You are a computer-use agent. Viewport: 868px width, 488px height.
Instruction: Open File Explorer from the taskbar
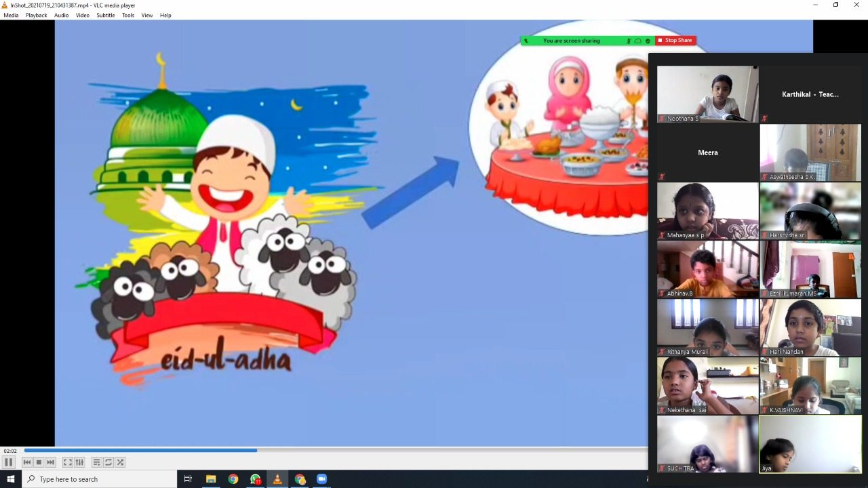(x=211, y=479)
